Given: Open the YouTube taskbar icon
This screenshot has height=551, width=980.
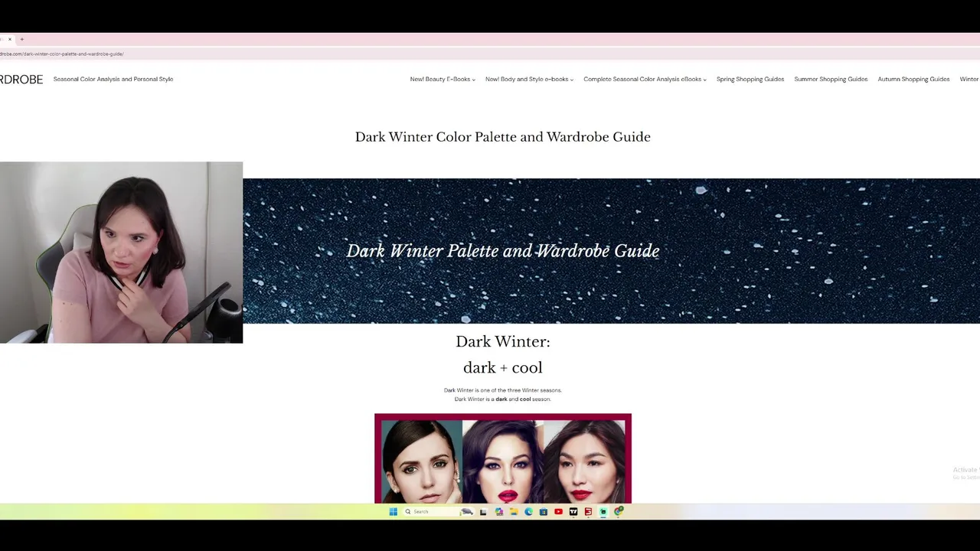Looking at the screenshot, I should click(558, 511).
